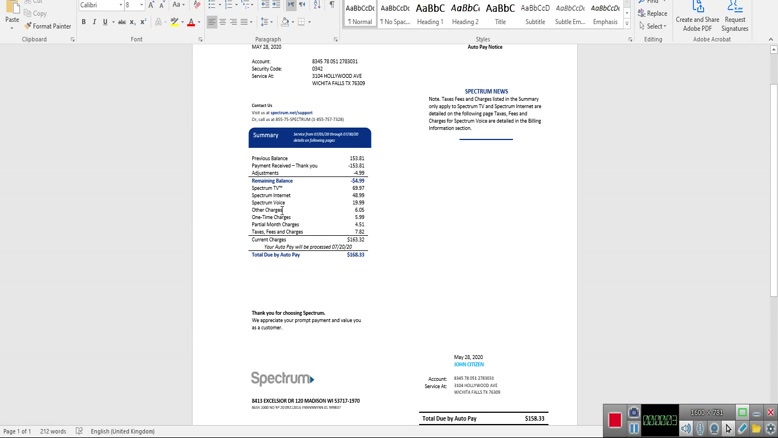Expand the Select dropdown in Editing
778x438 pixels.
[655, 26]
